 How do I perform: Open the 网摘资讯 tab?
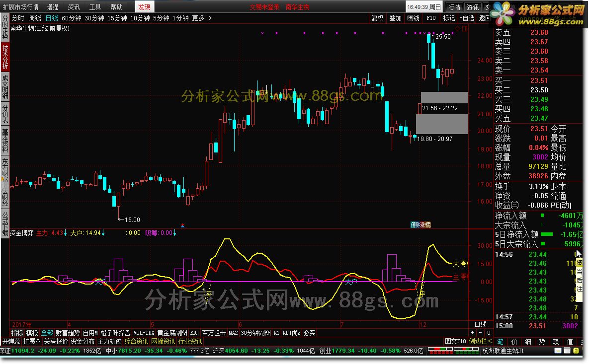[x=163, y=342]
